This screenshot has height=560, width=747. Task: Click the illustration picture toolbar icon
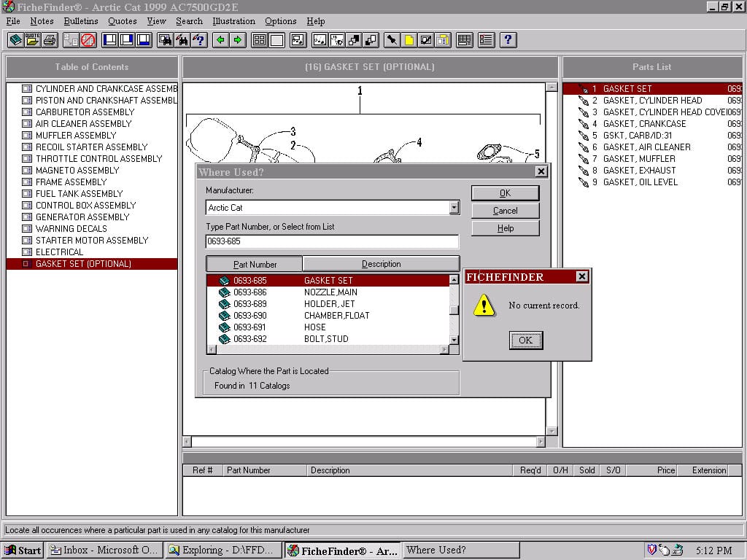click(298, 40)
